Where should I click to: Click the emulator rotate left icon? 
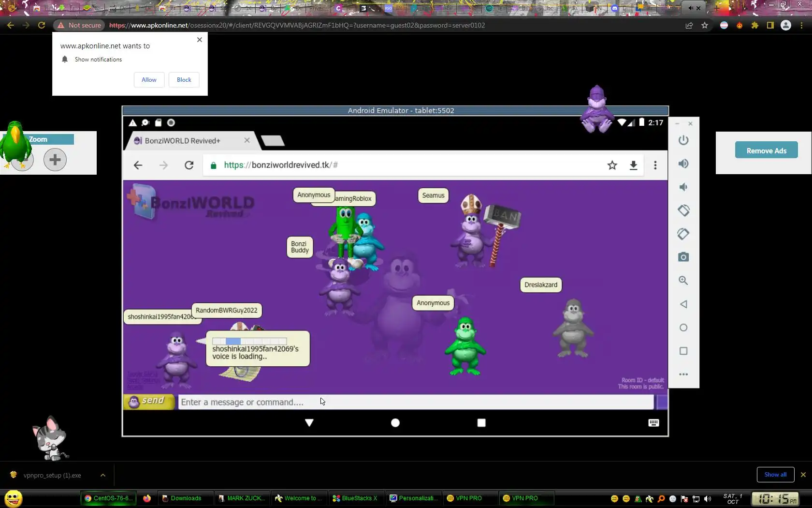click(683, 210)
